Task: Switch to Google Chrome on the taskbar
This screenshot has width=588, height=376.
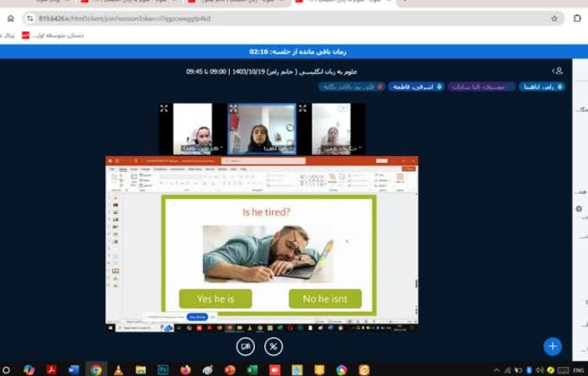Action: tap(96, 370)
